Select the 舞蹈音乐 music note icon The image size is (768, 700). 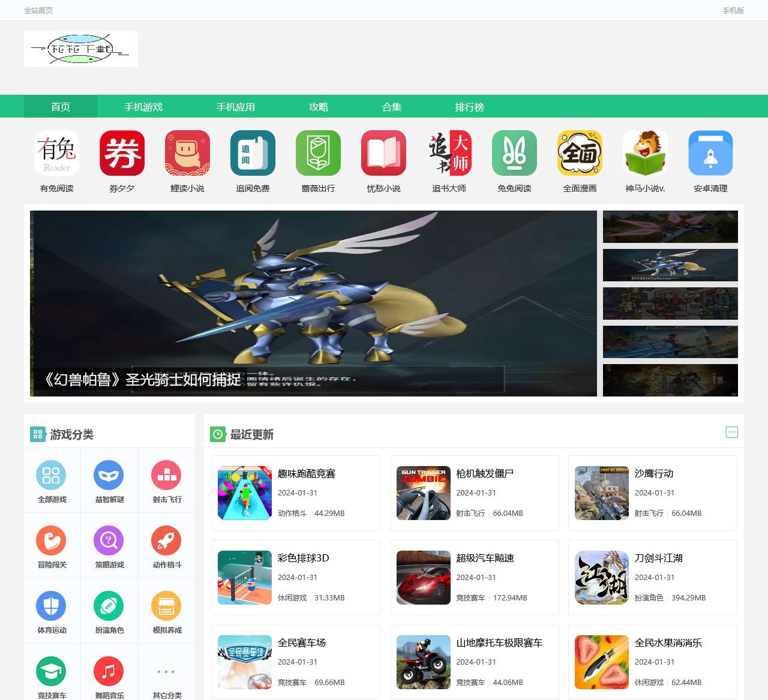[109, 671]
